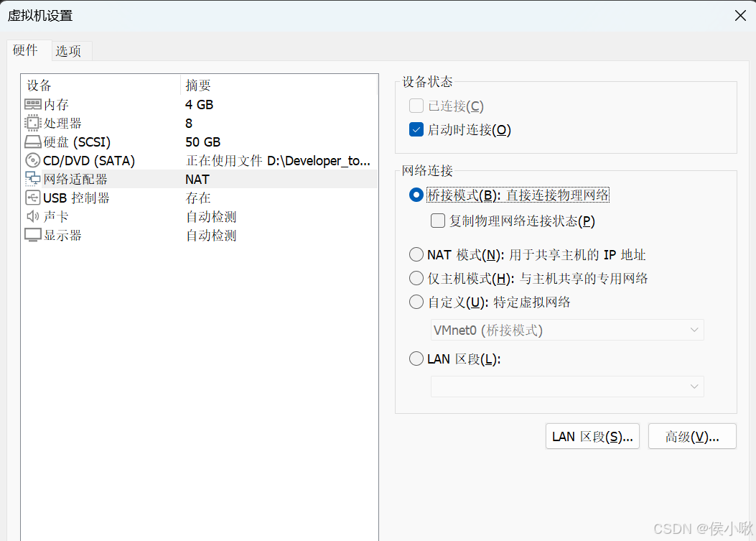756x541 pixels.
Task: Click the memory (内存) device icon
Action: [x=33, y=104]
